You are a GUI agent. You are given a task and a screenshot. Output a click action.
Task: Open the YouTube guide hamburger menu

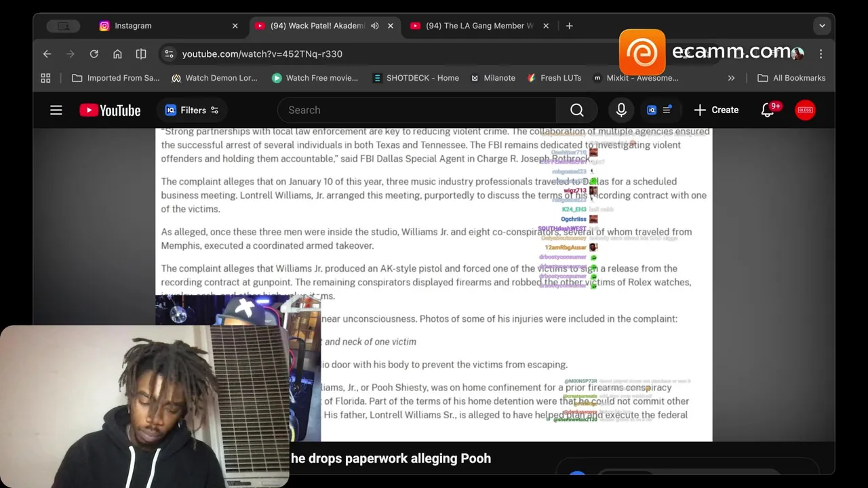(x=56, y=110)
